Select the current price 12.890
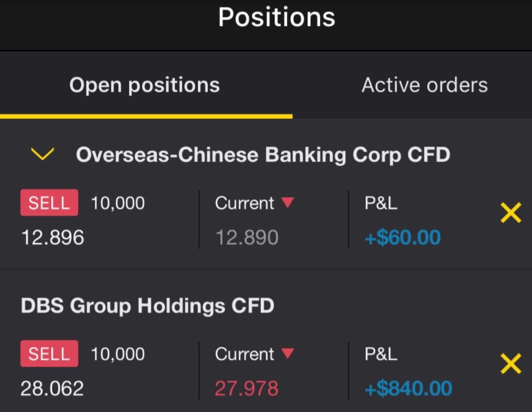Screen dimensions: 532x412 pos(247,238)
